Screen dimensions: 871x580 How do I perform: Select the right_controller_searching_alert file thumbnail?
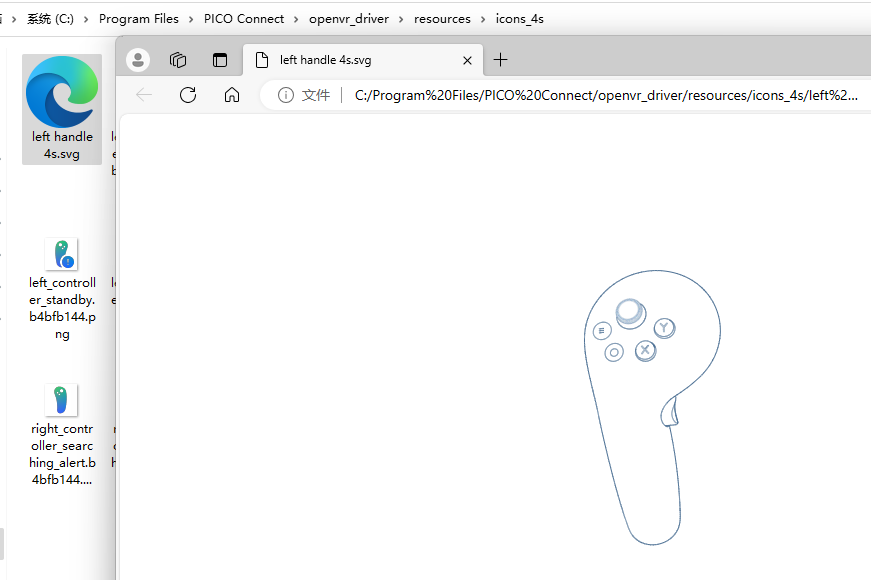click(62, 400)
